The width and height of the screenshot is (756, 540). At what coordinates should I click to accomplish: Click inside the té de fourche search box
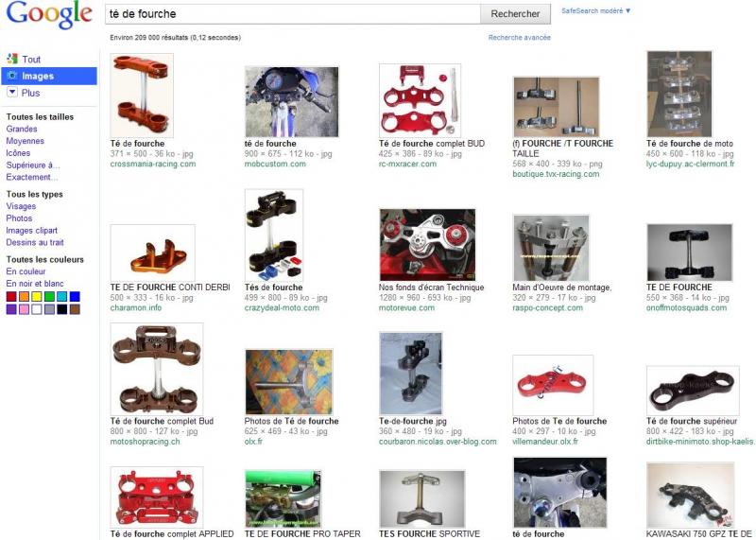click(293, 14)
